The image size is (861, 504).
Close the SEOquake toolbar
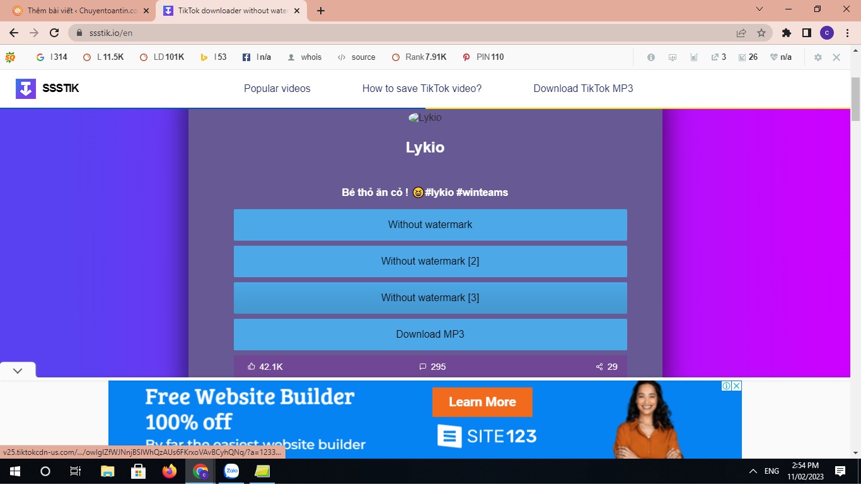tap(836, 57)
